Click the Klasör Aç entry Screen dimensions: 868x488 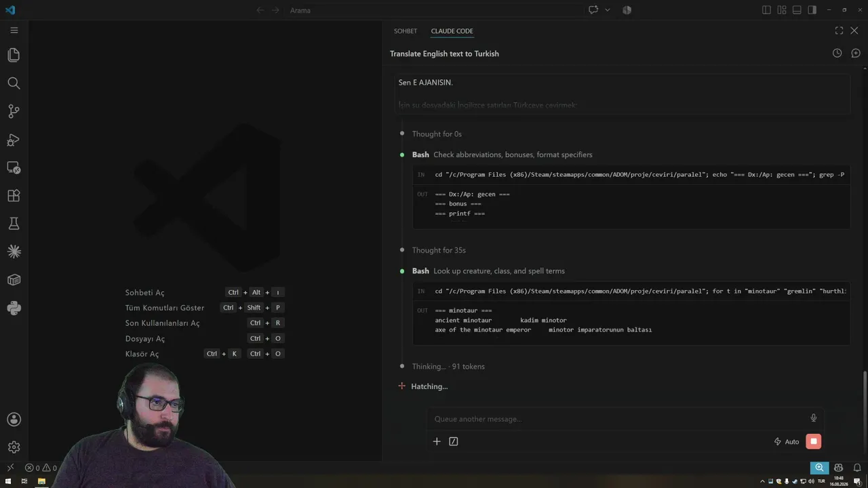point(204,354)
